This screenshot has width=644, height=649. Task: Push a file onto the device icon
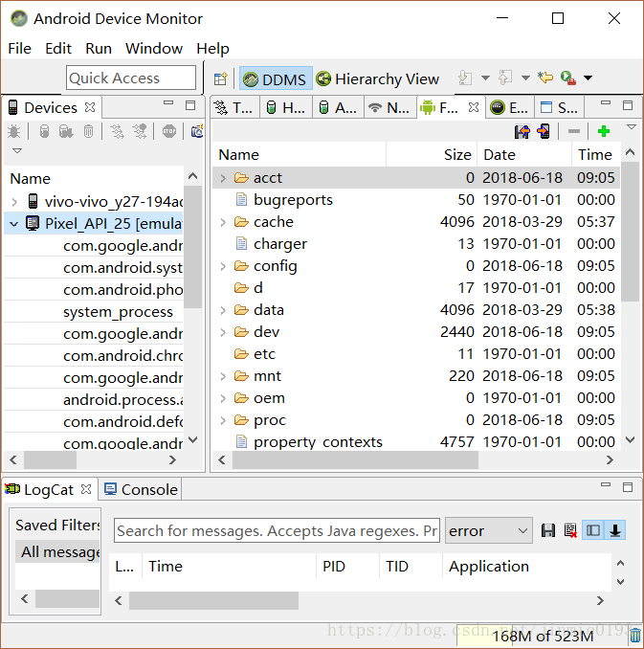point(544,132)
